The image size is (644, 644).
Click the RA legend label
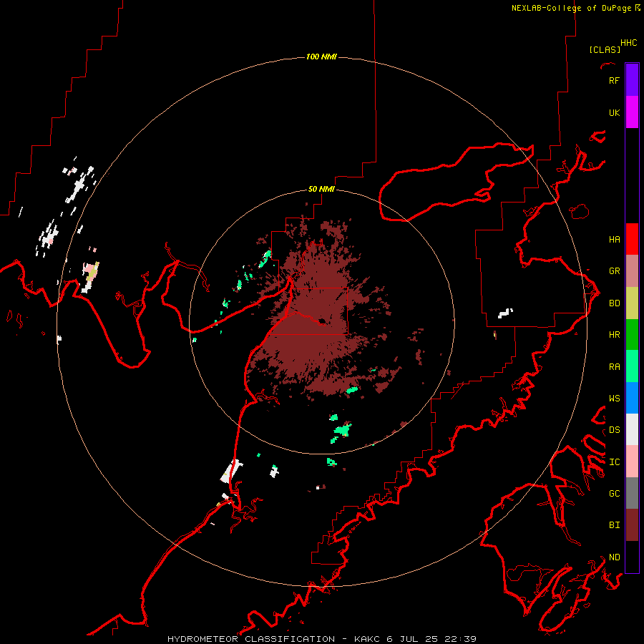614,366
